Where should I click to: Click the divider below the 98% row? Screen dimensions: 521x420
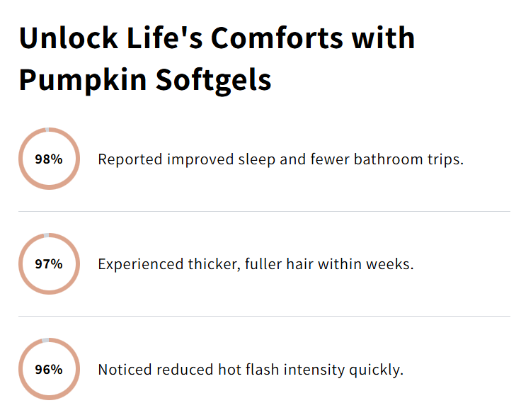(264, 211)
